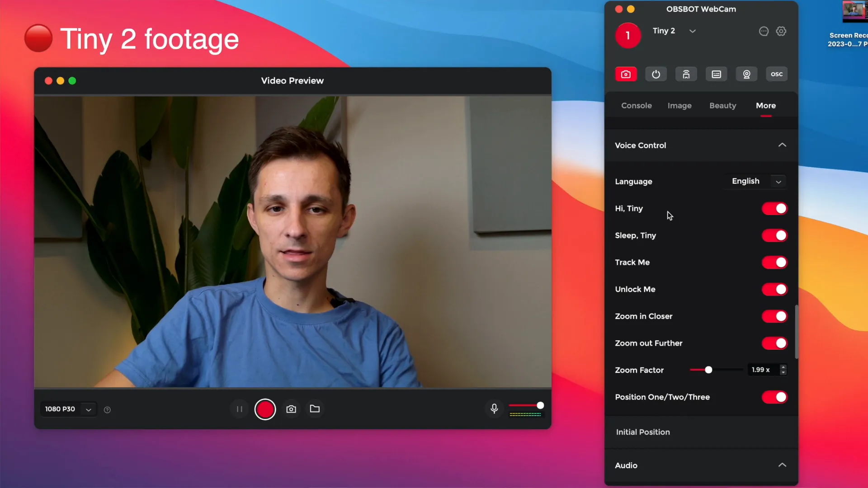Close the OBSBOT WebCam window
This screenshot has width=868, height=488.
point(619,9)
